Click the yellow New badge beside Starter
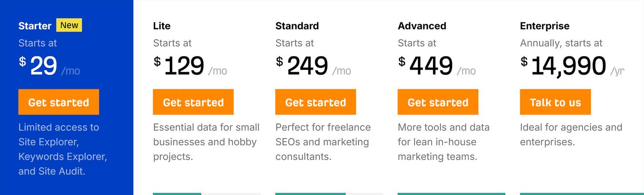This screenshot has width=644, height=195. pos(69,25)
